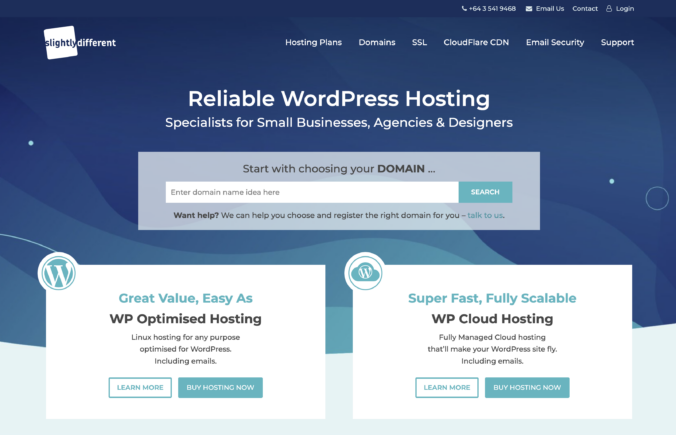Viewport: 676px width, 435px height.
Task: Call the number +64 3 541 9468
Action: click(492, 9)
